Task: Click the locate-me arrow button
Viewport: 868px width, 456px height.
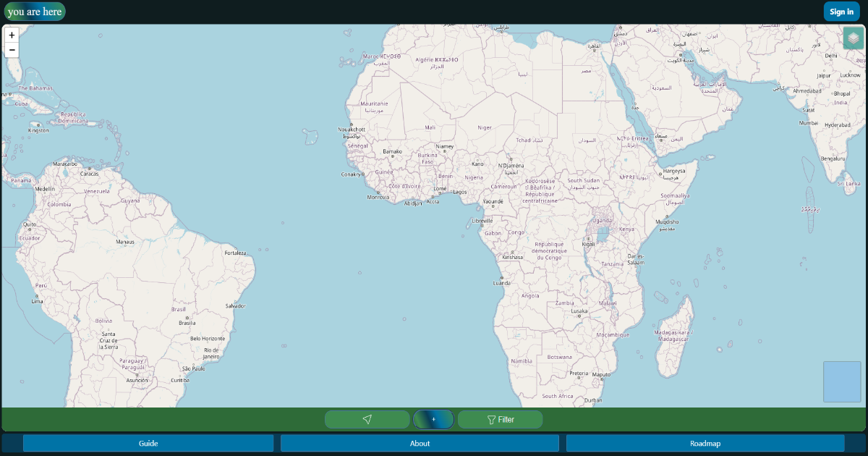Action: 367,420
